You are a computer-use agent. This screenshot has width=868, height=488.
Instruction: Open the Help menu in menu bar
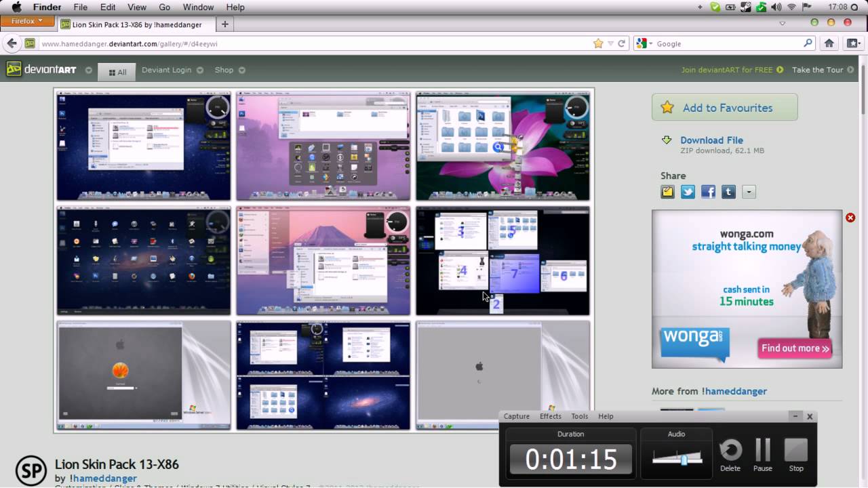coord(235,7)
